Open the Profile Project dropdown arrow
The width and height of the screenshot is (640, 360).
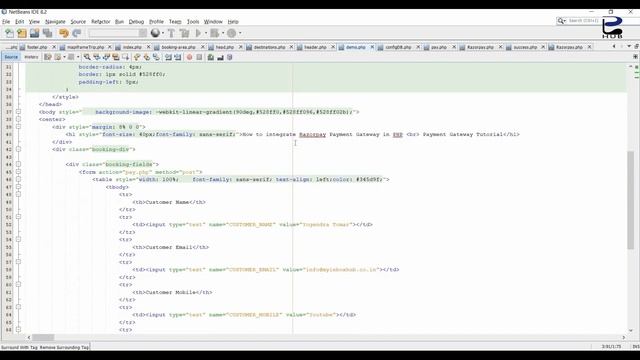240,33
